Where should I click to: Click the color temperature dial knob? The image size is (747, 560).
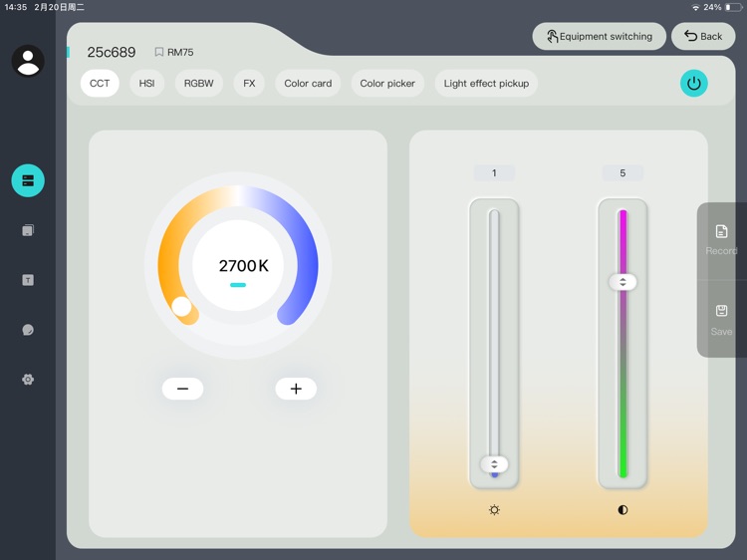pyautogui.click(x=181, y=307)
